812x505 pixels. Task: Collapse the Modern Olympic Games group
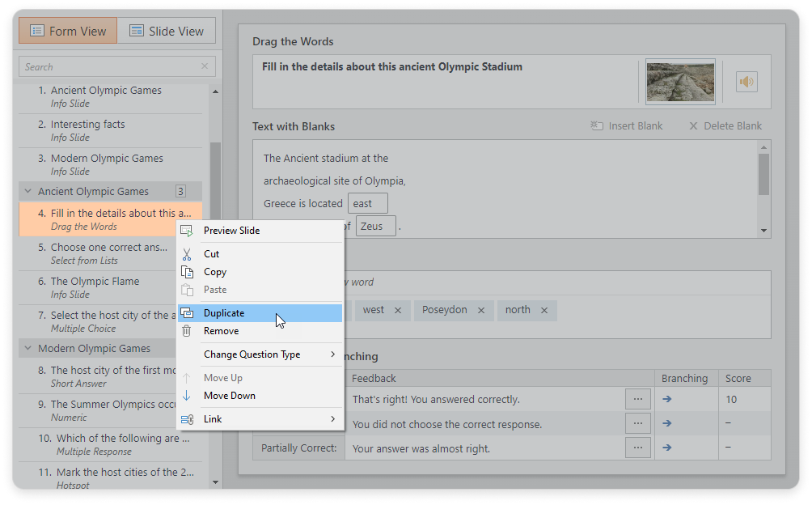point(28,348)
